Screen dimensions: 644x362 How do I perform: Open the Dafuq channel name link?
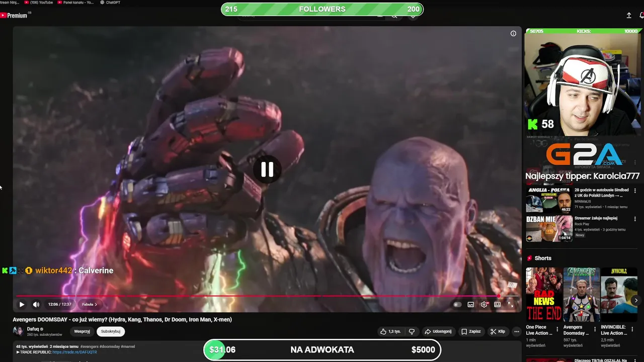tap(33, 329)
